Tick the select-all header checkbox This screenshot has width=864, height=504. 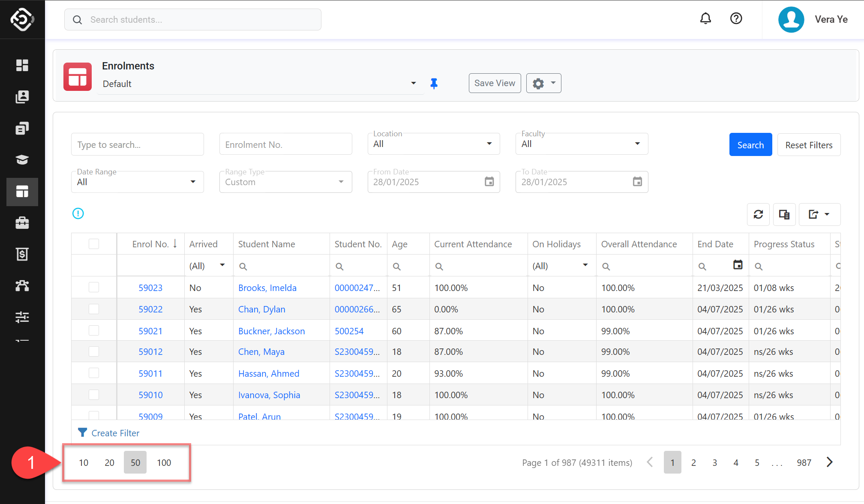[94, 244]
